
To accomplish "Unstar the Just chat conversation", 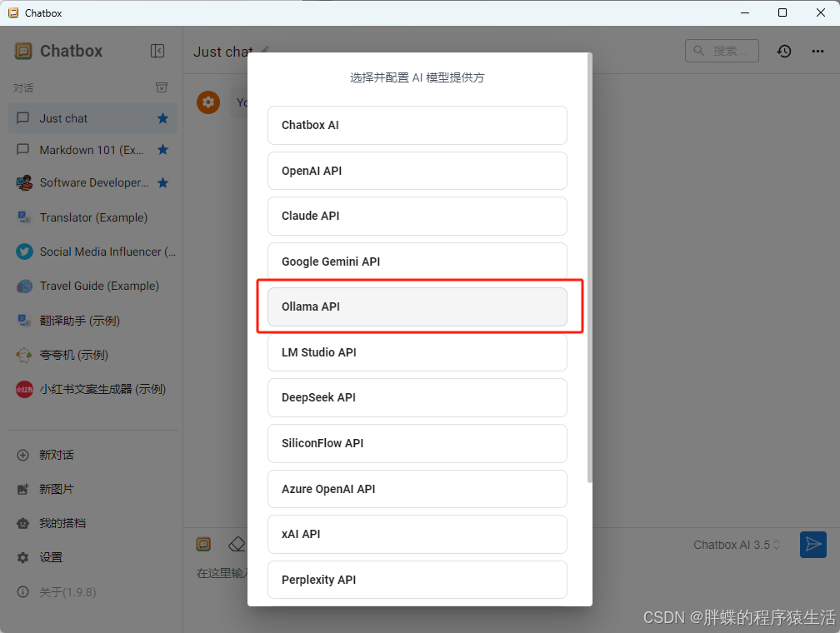I will coord(162,118).
